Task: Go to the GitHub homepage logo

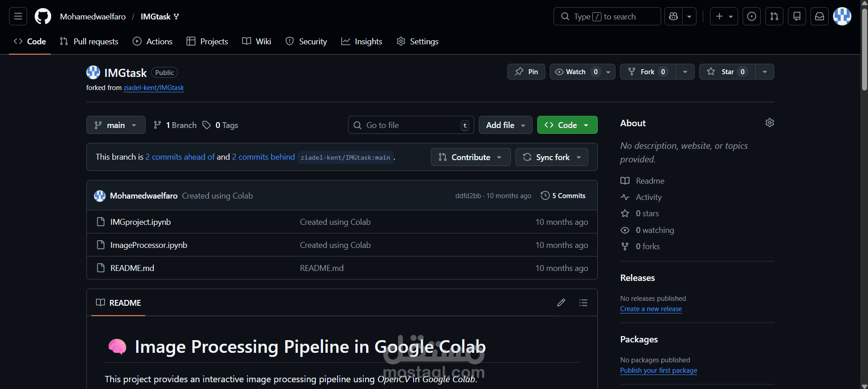Action: coord(43,16)
